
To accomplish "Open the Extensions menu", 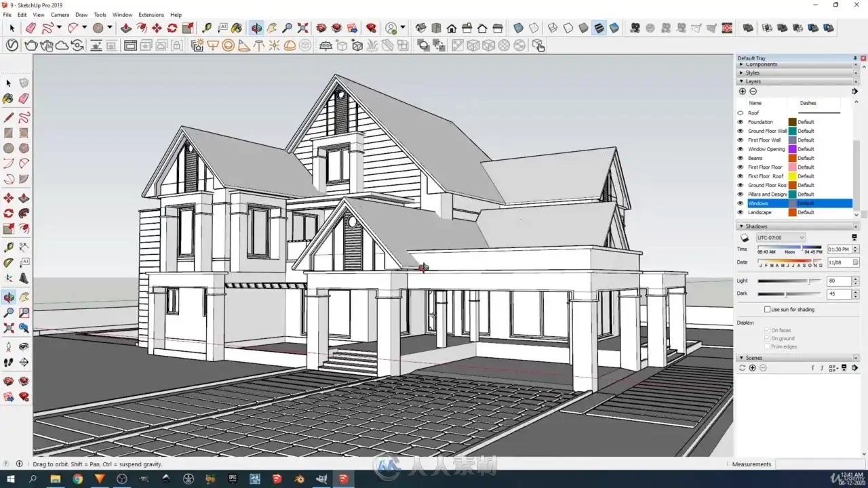I will (151, 14).
